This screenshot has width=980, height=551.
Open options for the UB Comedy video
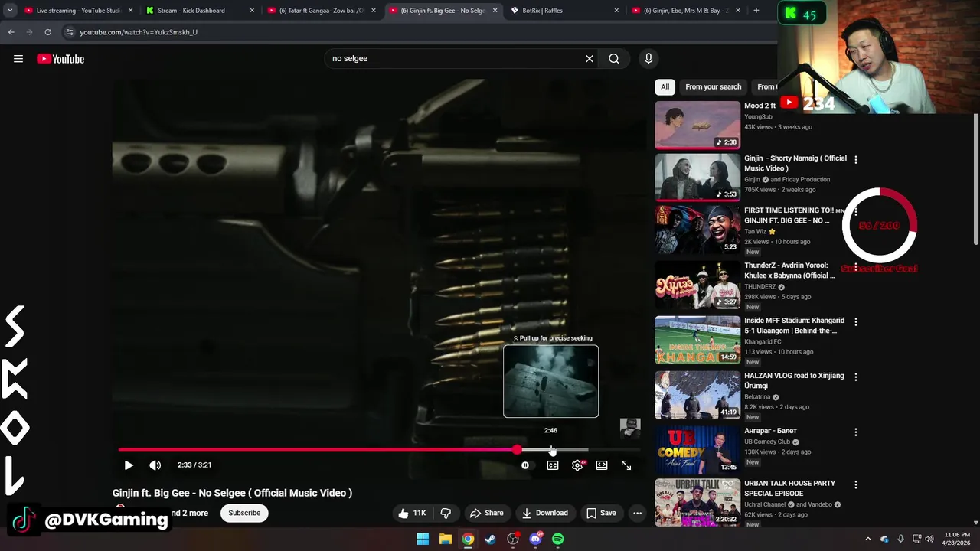click(x=855, y=432)
